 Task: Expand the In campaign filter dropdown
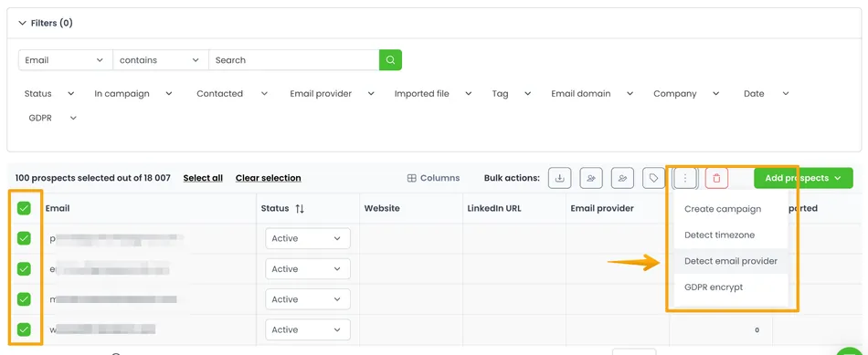pos(133,93)
